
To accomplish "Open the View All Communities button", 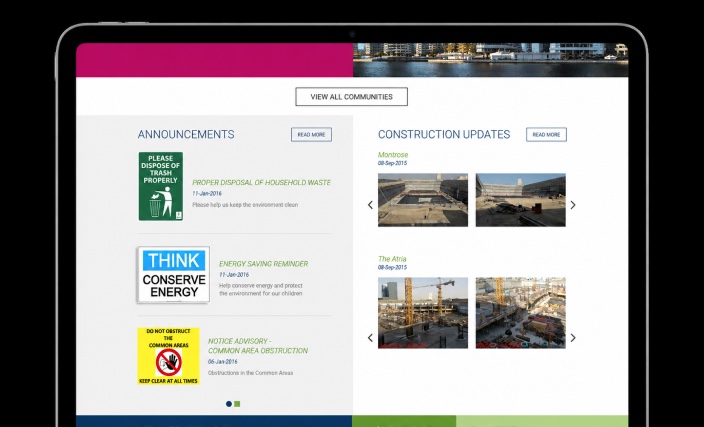I will pos(352,97).
